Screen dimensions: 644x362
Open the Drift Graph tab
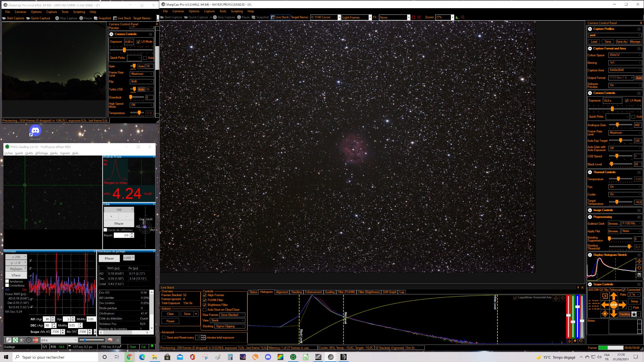[x=389, y=292]
